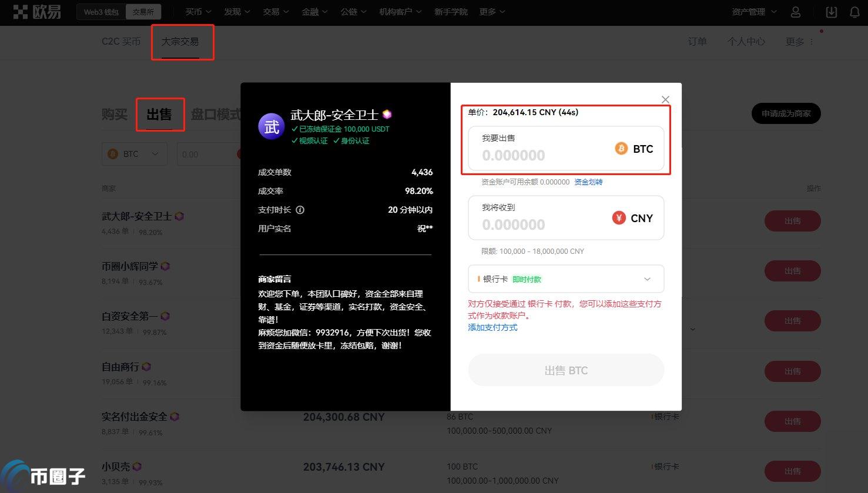This screenshot has width=868, height=493.
Task: Open the 个人中心 page
Action: pyautogui.click(x=746, y=42)
